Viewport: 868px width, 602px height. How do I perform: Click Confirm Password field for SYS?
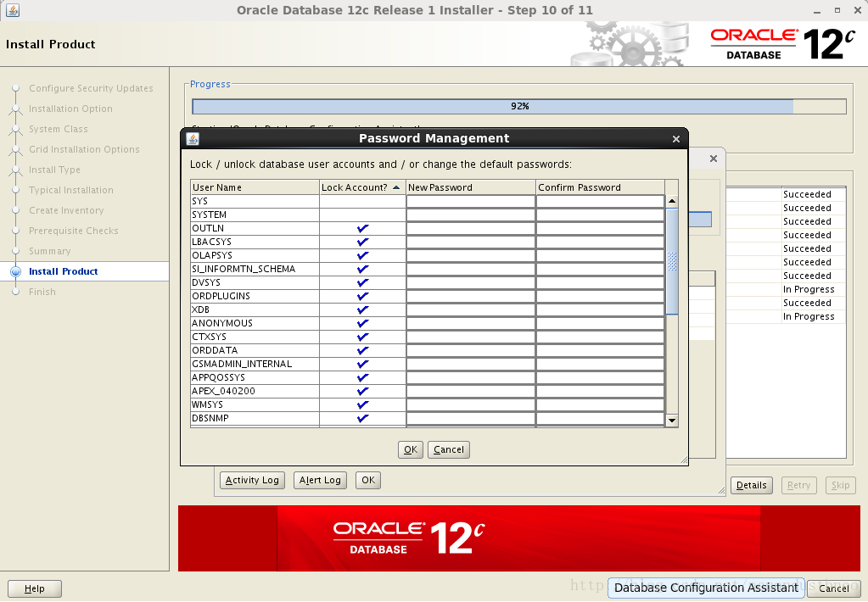[600, 202]
